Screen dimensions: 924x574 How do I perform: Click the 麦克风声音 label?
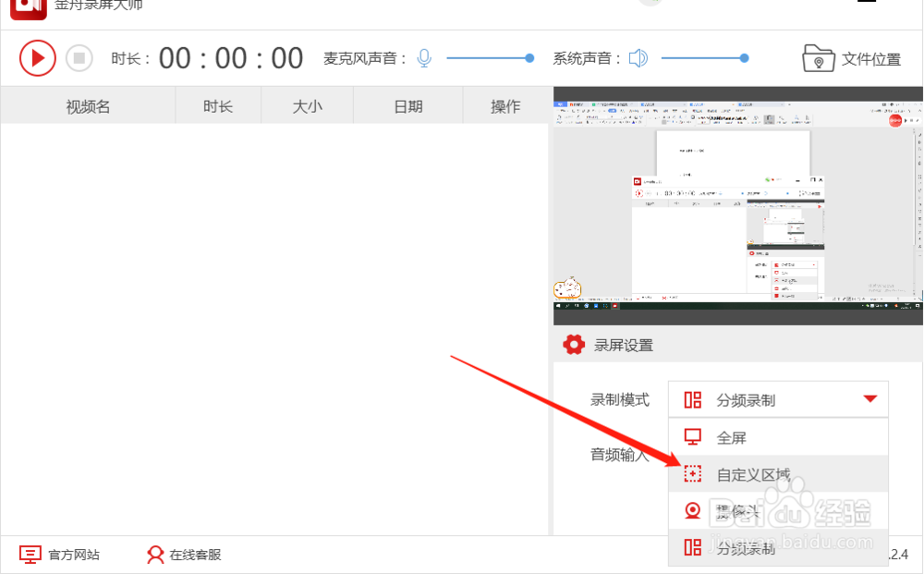[365, 58]
